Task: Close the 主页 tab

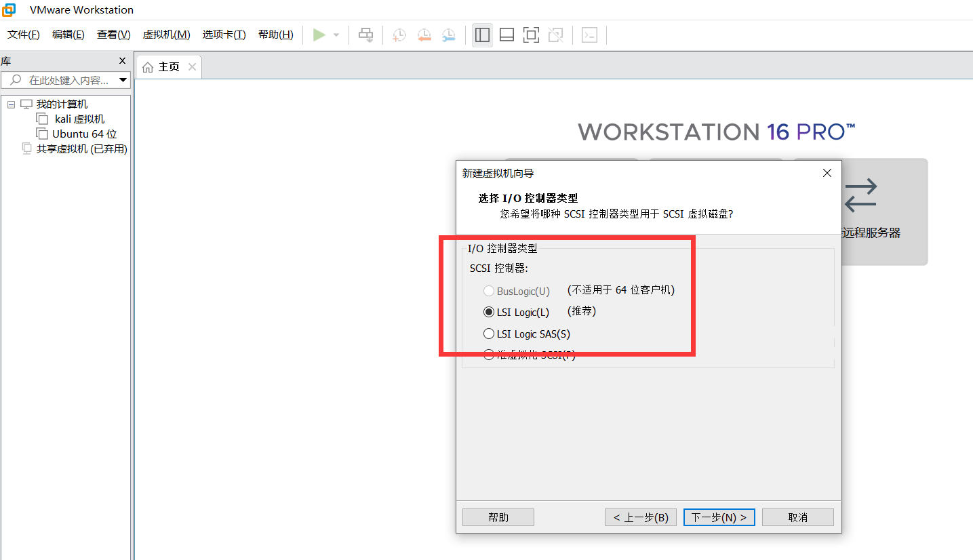Action: (x=192, y=67)
